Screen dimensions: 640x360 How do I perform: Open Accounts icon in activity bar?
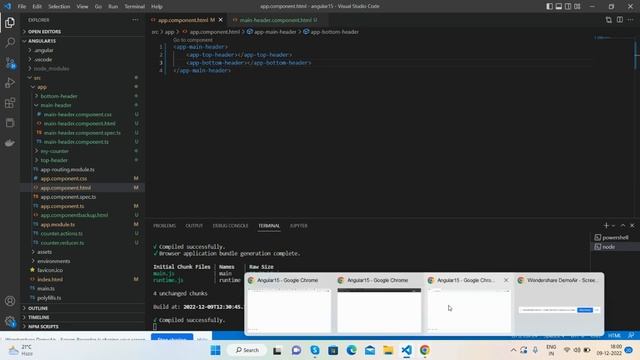[10, 301]
